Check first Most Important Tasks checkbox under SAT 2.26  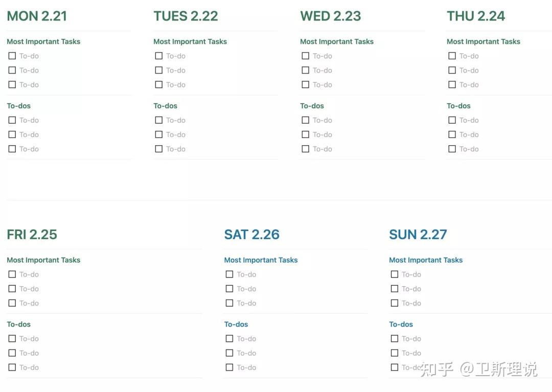[x=229, y=274]
